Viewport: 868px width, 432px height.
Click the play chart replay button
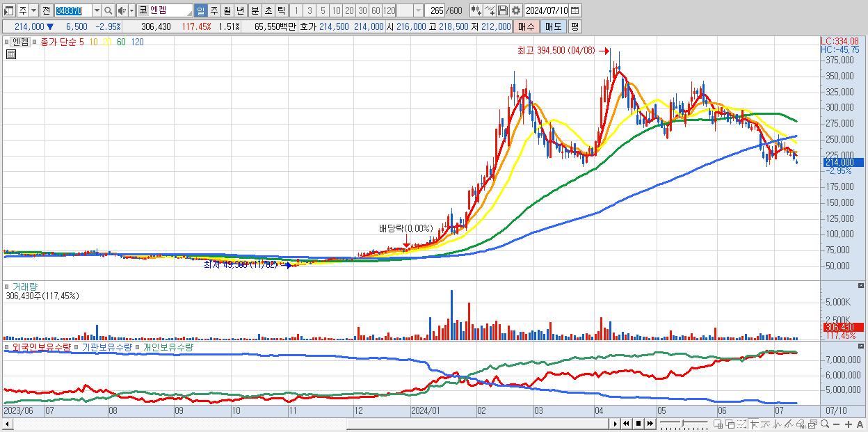coord(615,424)
